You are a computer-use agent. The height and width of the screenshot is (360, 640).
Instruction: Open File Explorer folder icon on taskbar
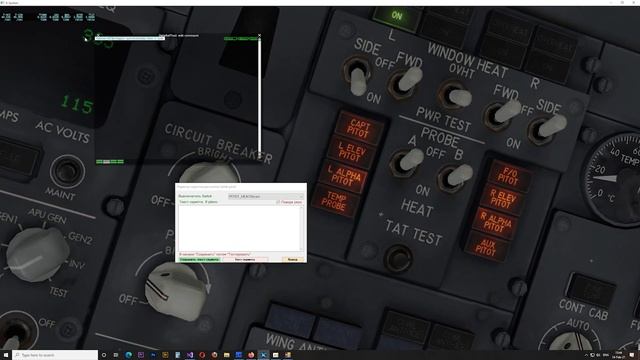click(227, 355)
